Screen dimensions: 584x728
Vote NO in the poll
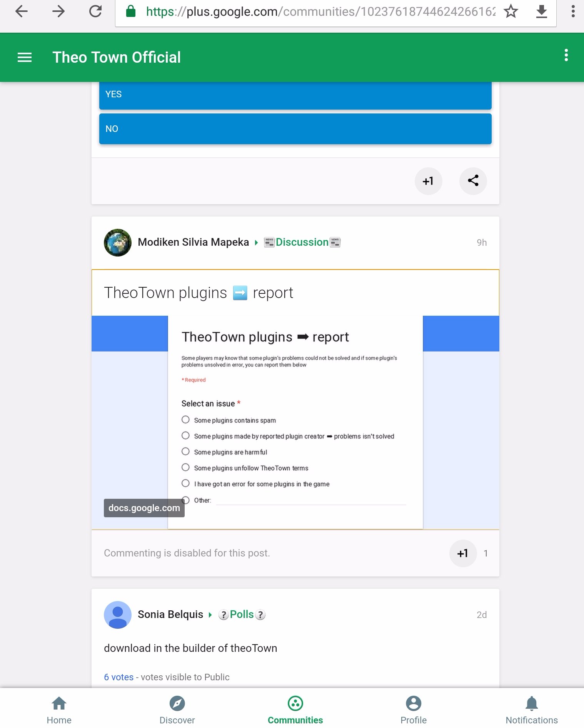pyautogui.click(x=295, y=129)
